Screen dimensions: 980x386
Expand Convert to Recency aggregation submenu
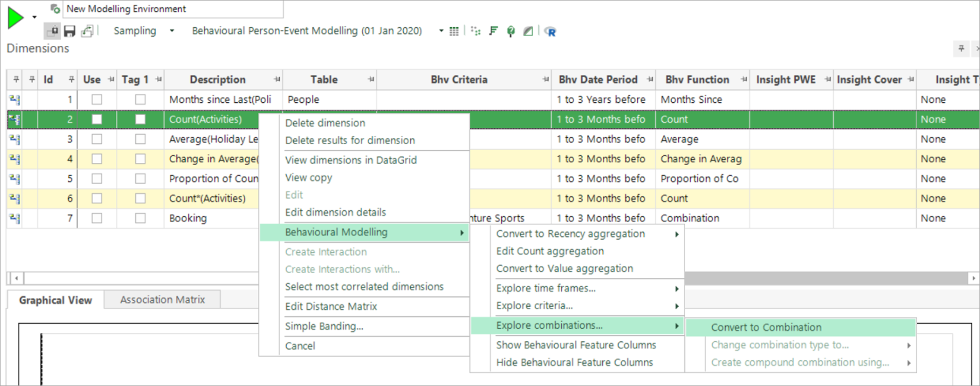(577, 234)
